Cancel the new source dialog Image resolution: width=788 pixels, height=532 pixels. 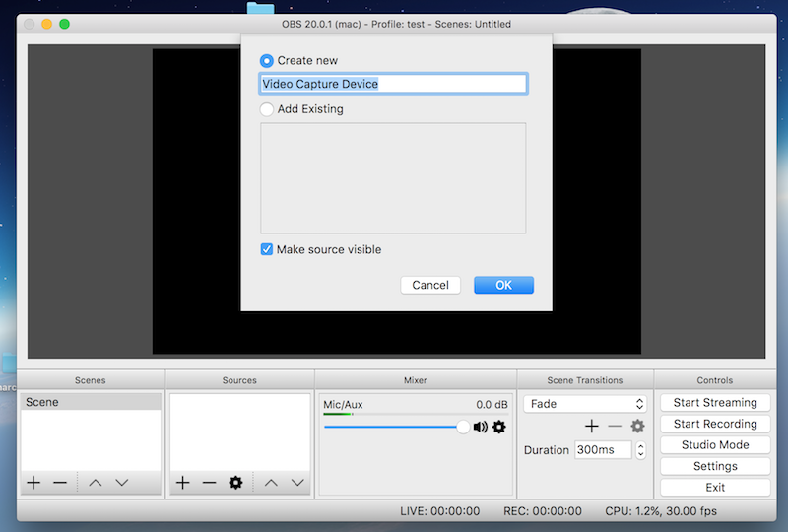tap(430, 285)
